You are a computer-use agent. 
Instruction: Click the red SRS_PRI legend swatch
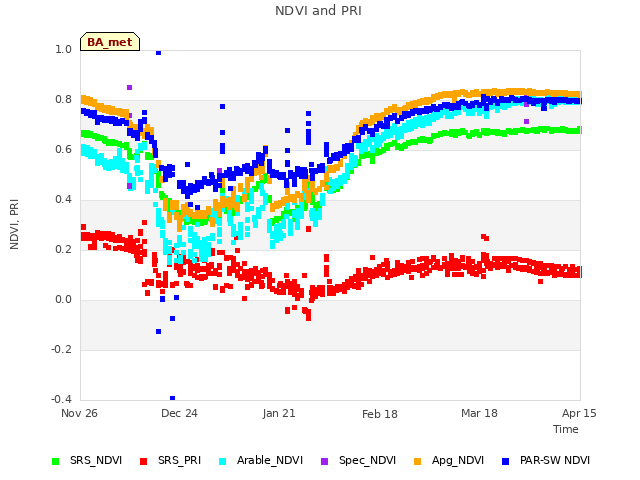pyautogui.click(x=143, y=461)
